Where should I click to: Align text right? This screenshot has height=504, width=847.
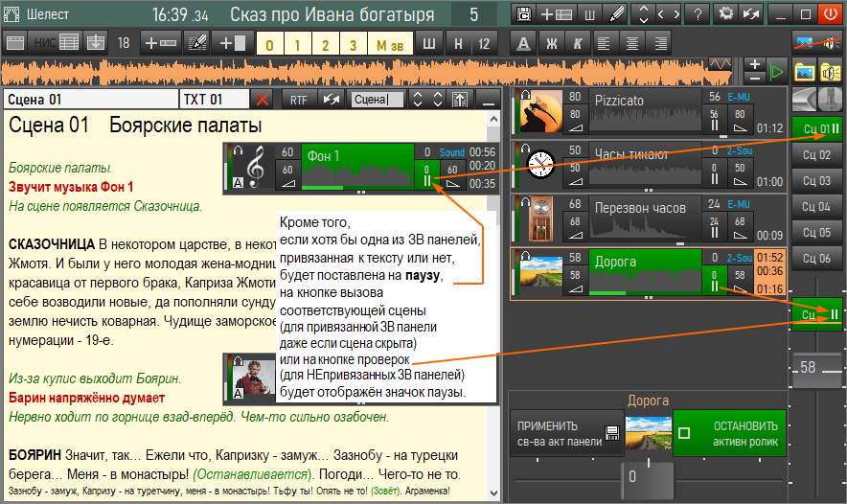(x=659, y=43)
